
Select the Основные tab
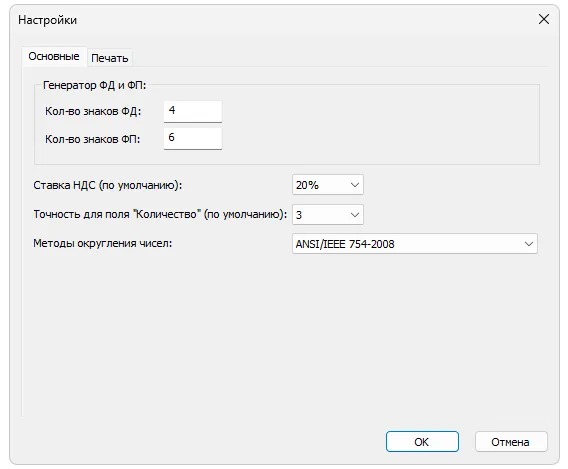click(54, 56)
